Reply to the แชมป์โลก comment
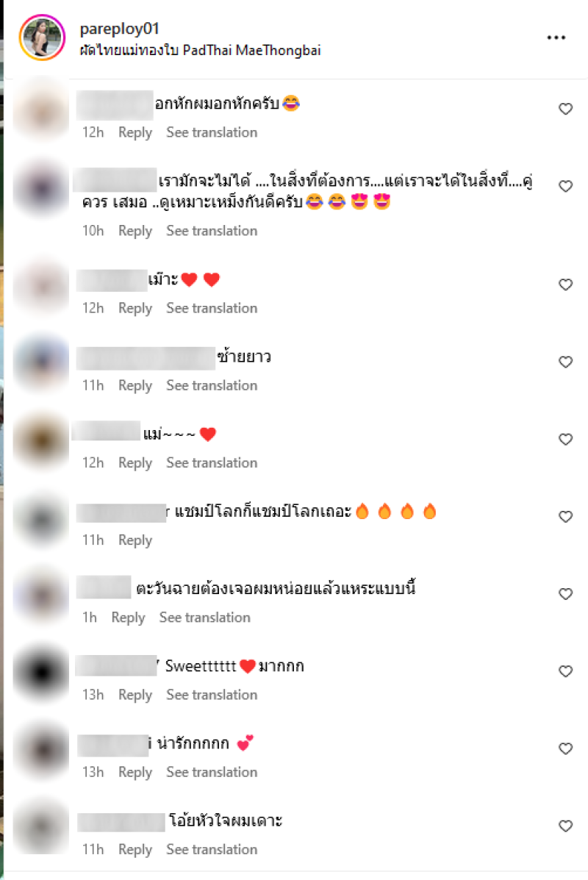Image resolution: width=588 pixels, height=880 pixels. point(135,540)
